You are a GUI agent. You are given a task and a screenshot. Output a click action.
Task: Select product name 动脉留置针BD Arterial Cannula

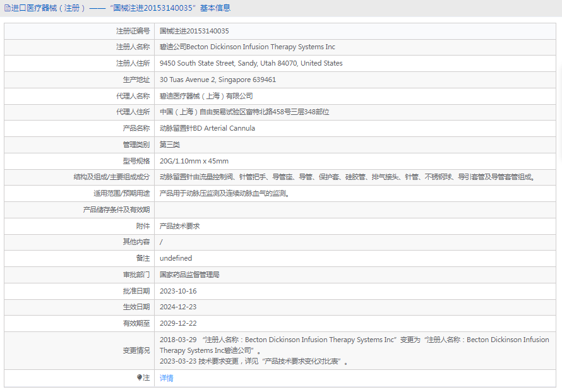coord(207,128)
